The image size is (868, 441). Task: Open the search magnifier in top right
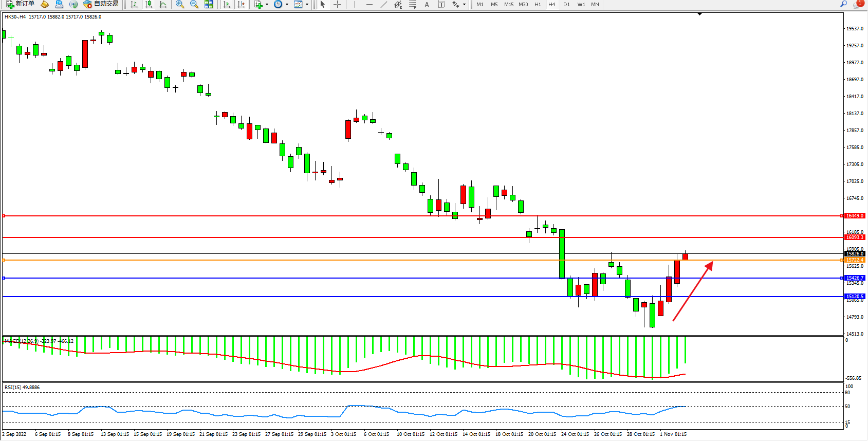843,4
